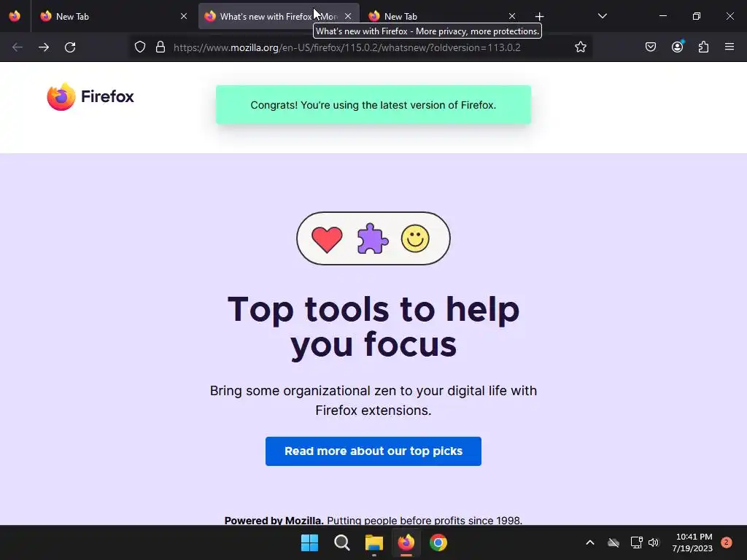This screenshot has width=747, height=560.
Task: Switch to the first New Tab
Action: point(114,16)
